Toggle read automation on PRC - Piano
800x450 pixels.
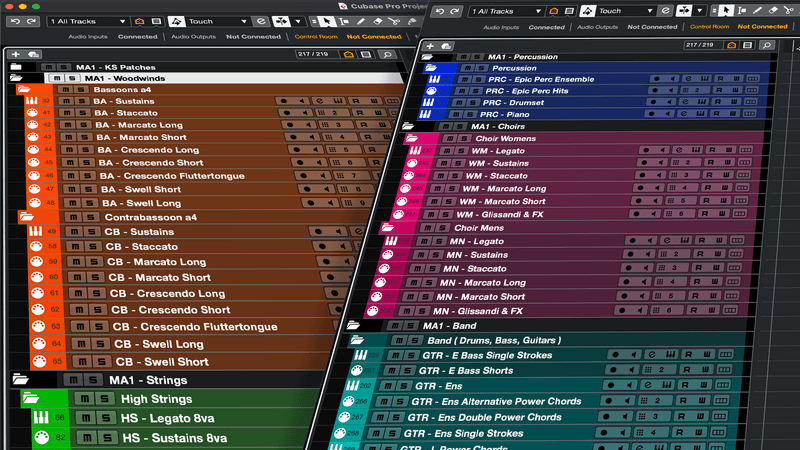pos(718,114)
